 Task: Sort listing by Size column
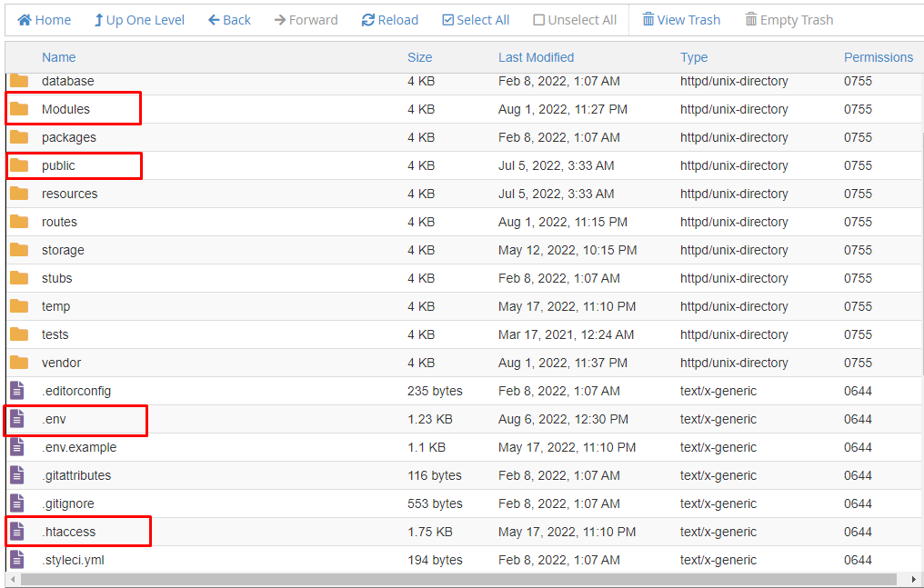coord(419,57)
